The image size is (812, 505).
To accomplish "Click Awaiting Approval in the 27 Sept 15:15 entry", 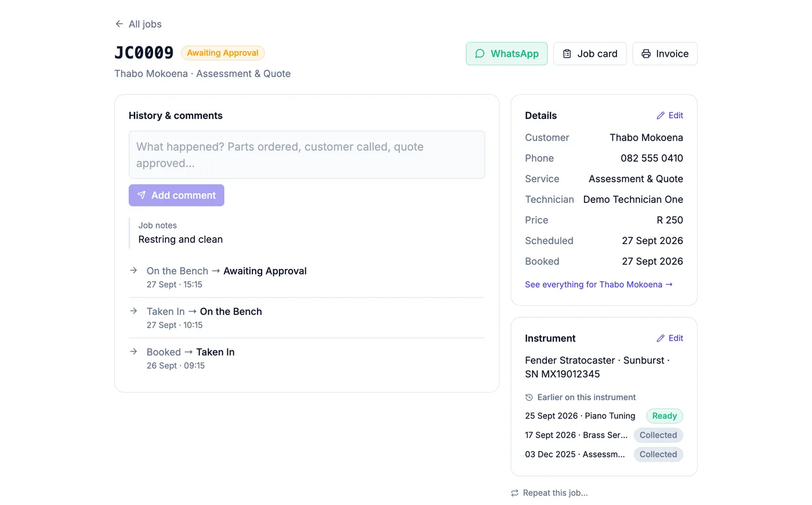I will (x=265, y=271).
